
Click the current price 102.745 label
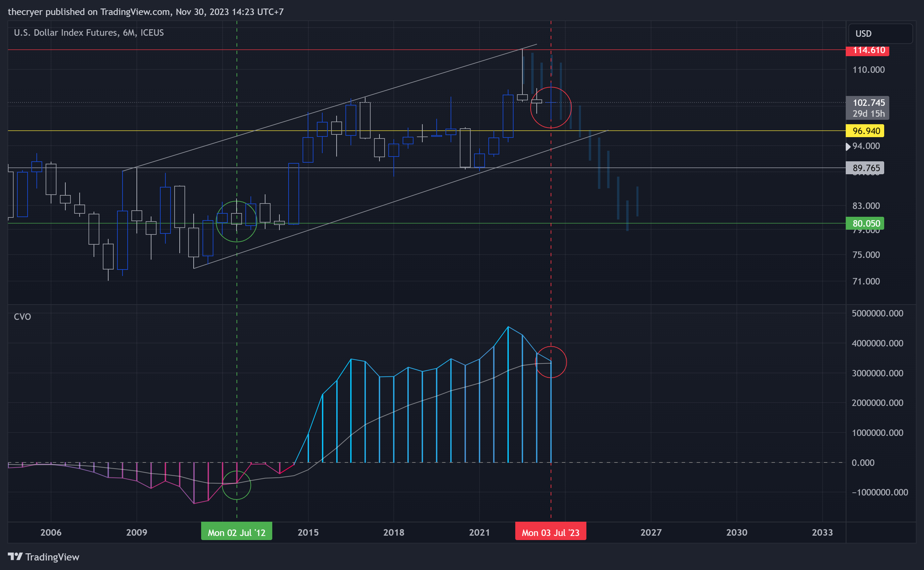(869, 102)
